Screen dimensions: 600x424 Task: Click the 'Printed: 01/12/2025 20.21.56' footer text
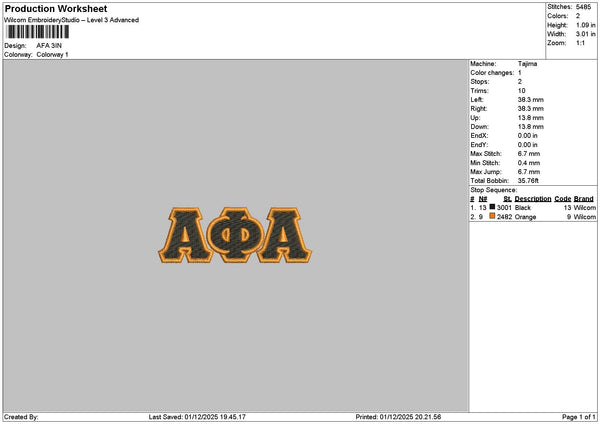click(398, 417)
